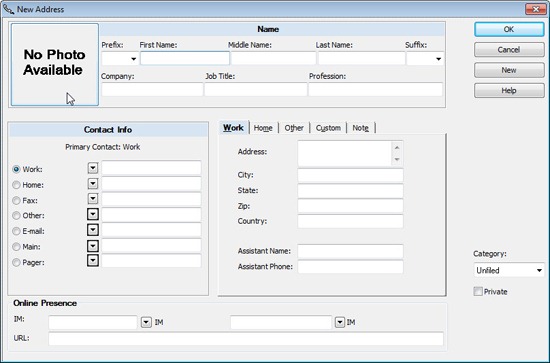Switch to the Custom tab
The height and width of the screenshot is (363, 550).
click(x=328, y=128)
